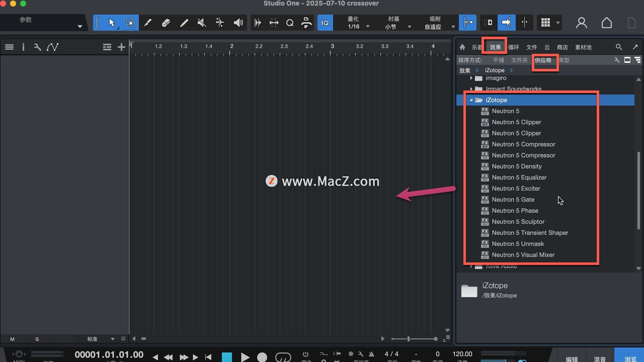The image size is (644, 362).
Task: Select Neutron 5 Equalizer plugin
Action: click(x=519, y=177)
